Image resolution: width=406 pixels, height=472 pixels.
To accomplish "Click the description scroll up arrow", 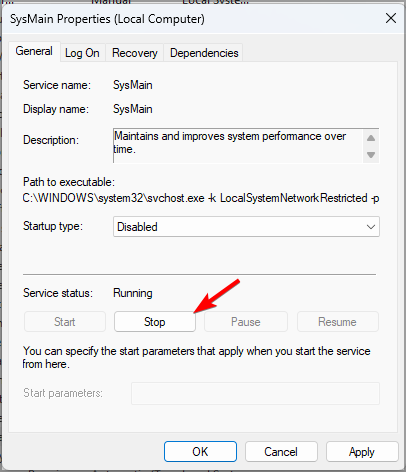I will tap(371, 138).
